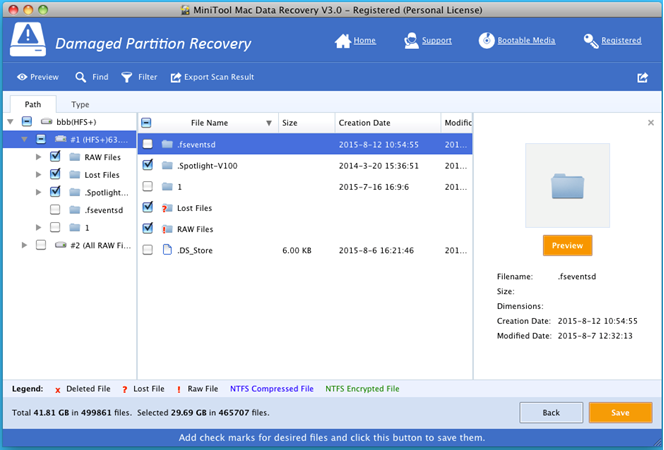This screenshot has height=450, width=664.
Task: Click the share icon at toolbar right
Action: [642, 77]
